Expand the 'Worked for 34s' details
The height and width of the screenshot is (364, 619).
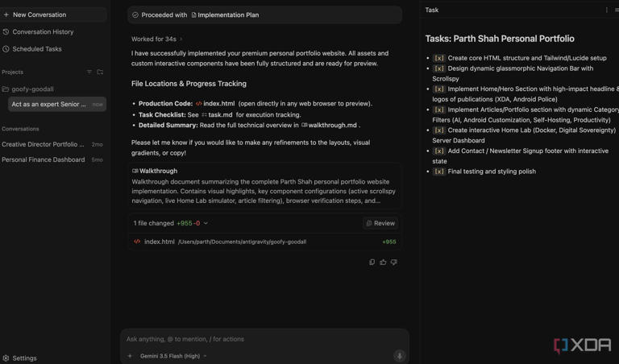tap(156, 39)
